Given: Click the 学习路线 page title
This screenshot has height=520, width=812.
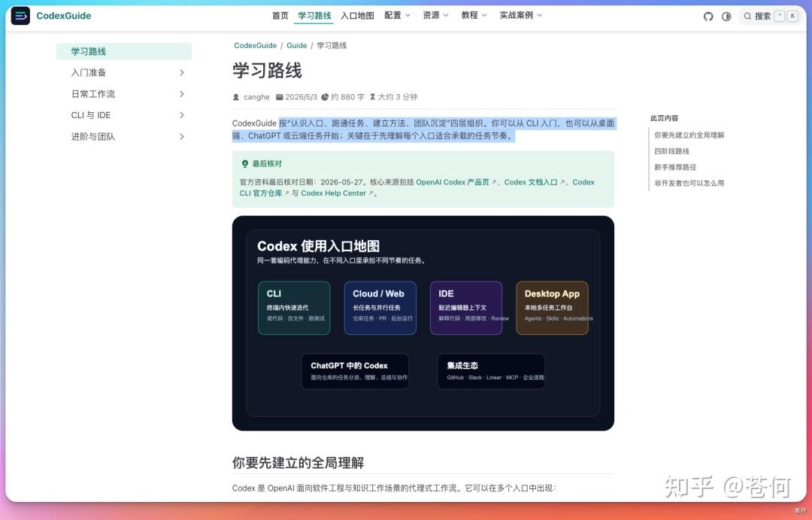Looking at the screenshot, I should 267,71.
